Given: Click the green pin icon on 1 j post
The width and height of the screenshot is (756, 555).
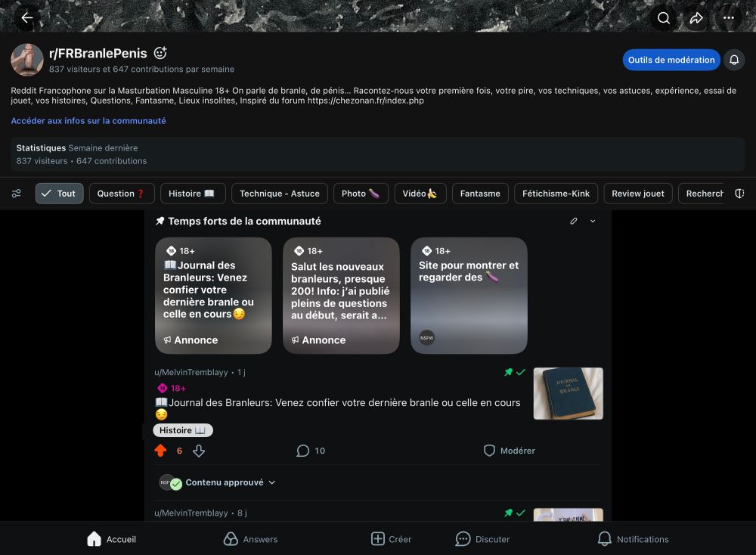Looking at the screenshot, I should (x=508, y=372).
